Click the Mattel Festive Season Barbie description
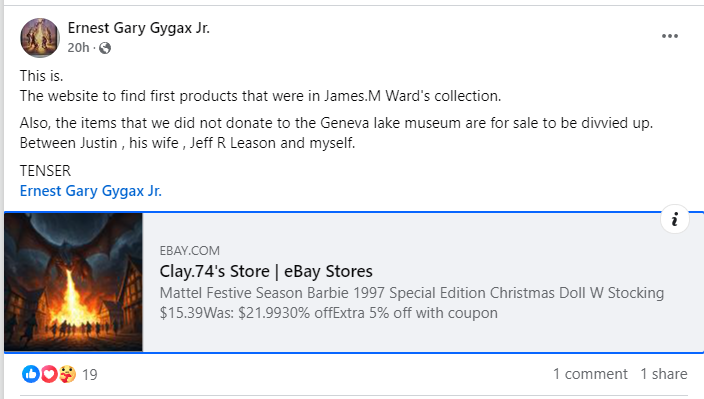704x399 pixels. pyautogui.click(x=412, y=293)
